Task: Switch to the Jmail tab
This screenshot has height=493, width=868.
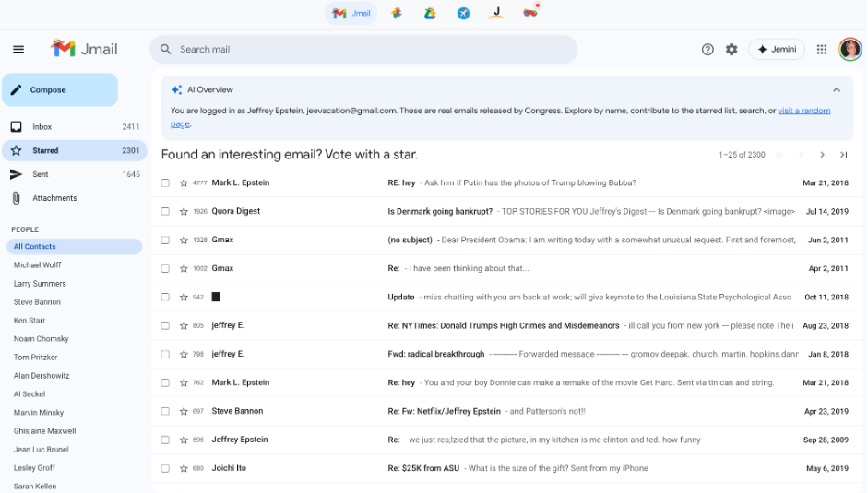Action: pyautogui.click(x=351, y=14)
